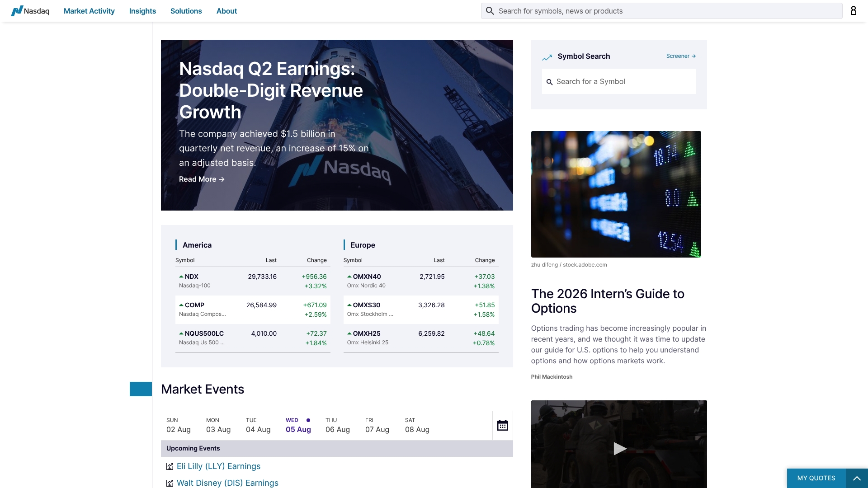Open Walt Disney (DIS) Earnings link

tap(227, 483)
